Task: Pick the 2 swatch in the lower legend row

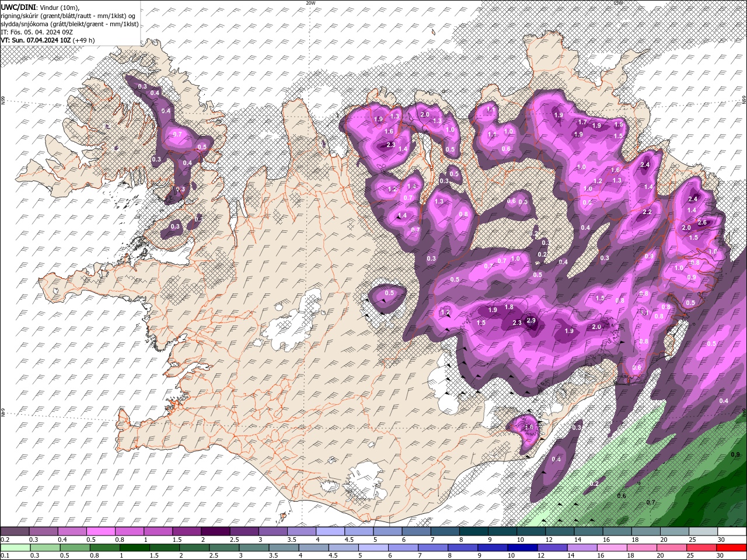Action: click(x=195, y=548)
